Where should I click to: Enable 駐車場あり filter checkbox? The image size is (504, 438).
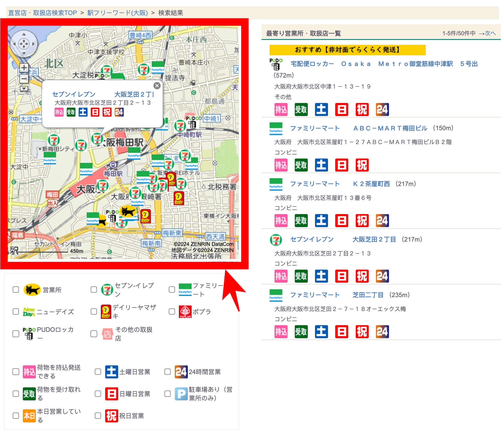coord(168,394)
